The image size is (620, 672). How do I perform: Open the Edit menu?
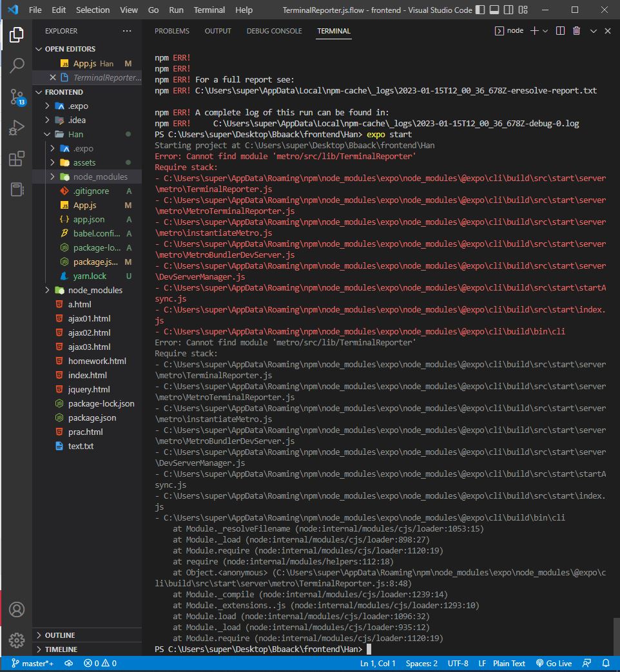tap(59, 10)
